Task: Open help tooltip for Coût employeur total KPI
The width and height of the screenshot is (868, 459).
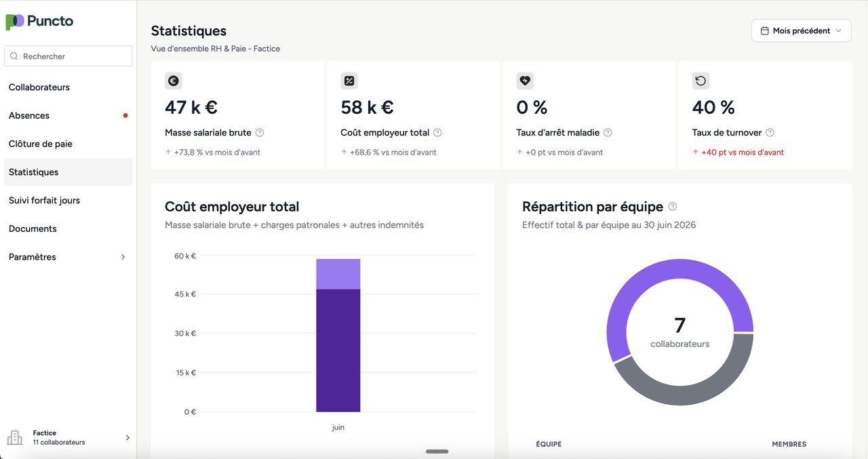Action: 437,133
